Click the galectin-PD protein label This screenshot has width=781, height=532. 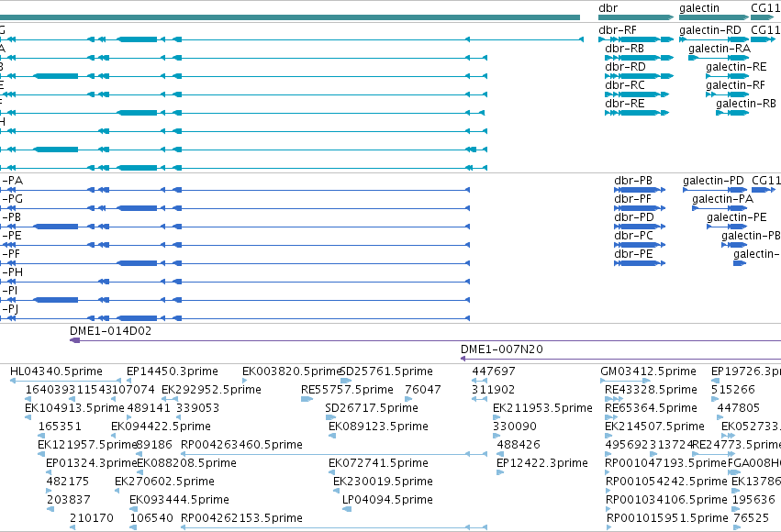[713, 181]
